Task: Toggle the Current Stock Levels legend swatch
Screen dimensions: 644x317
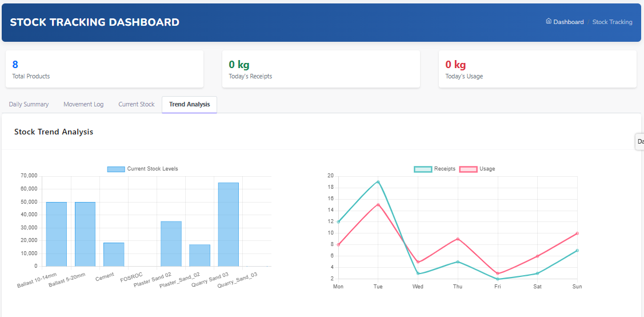Action: [x=116, y=169]
